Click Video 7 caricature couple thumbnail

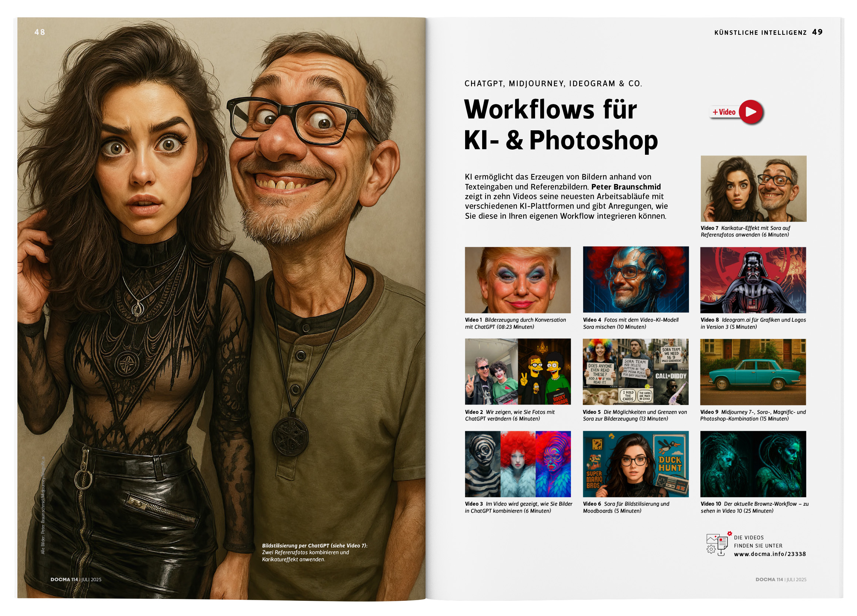[x=753, y=188]
